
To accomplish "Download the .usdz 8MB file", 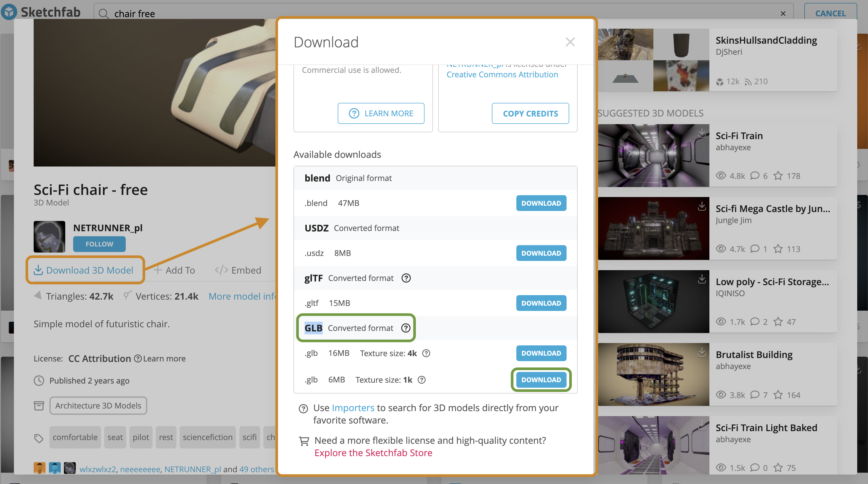I will [541, 253].
